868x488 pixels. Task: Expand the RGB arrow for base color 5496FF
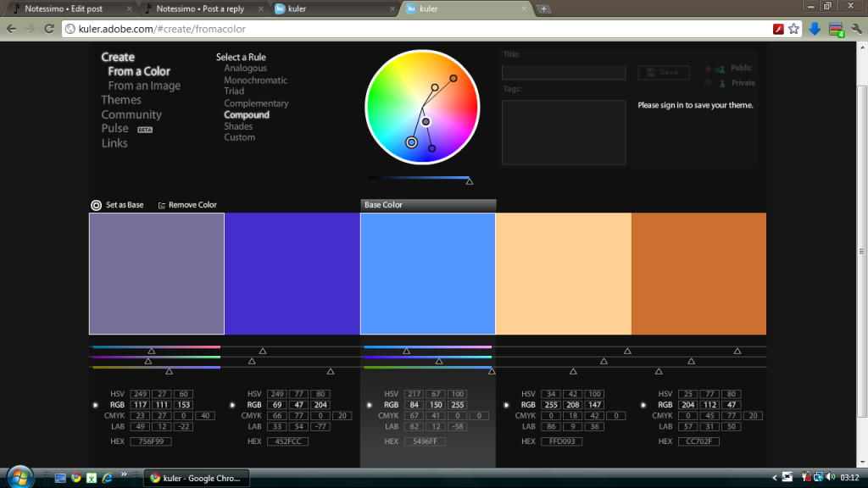[370, 405]
